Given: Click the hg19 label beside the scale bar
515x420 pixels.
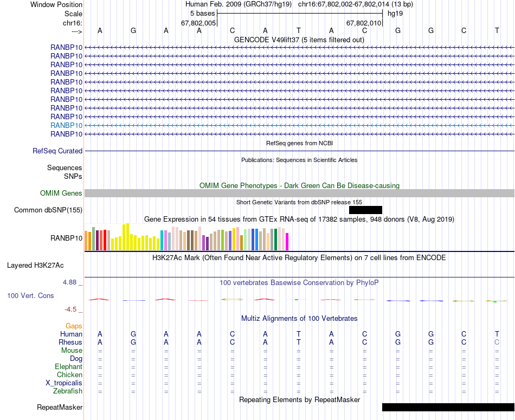Looking at the screenshot, I should tap(395, 14).
